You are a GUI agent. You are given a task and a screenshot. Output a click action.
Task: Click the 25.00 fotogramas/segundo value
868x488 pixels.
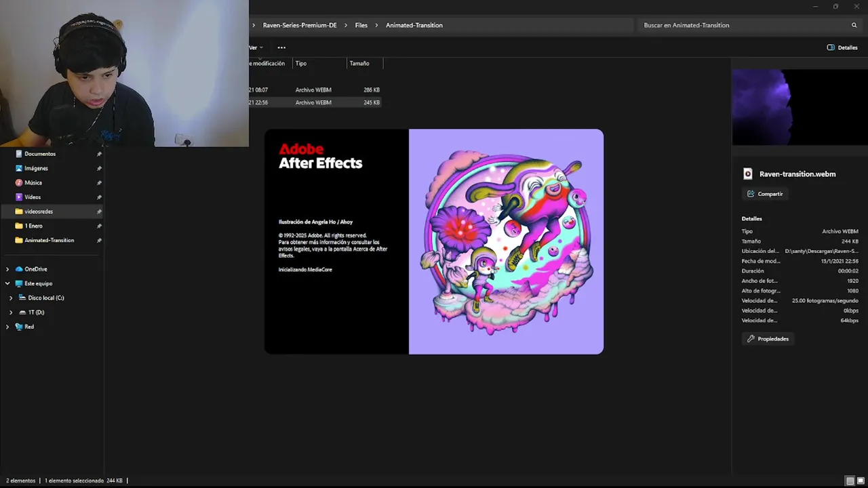click(825, 300)
